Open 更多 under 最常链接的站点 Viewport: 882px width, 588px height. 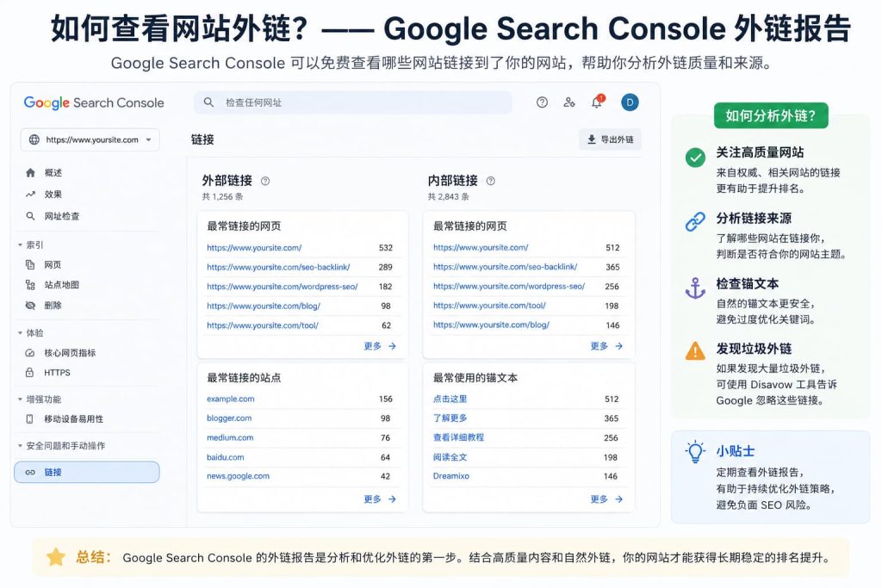click(380, 499)
